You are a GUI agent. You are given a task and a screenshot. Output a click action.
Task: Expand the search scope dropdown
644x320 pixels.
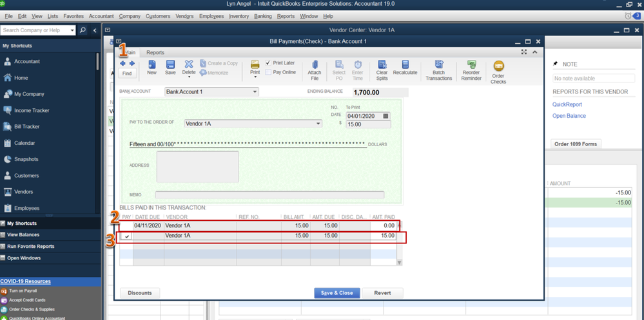(72, 30)
